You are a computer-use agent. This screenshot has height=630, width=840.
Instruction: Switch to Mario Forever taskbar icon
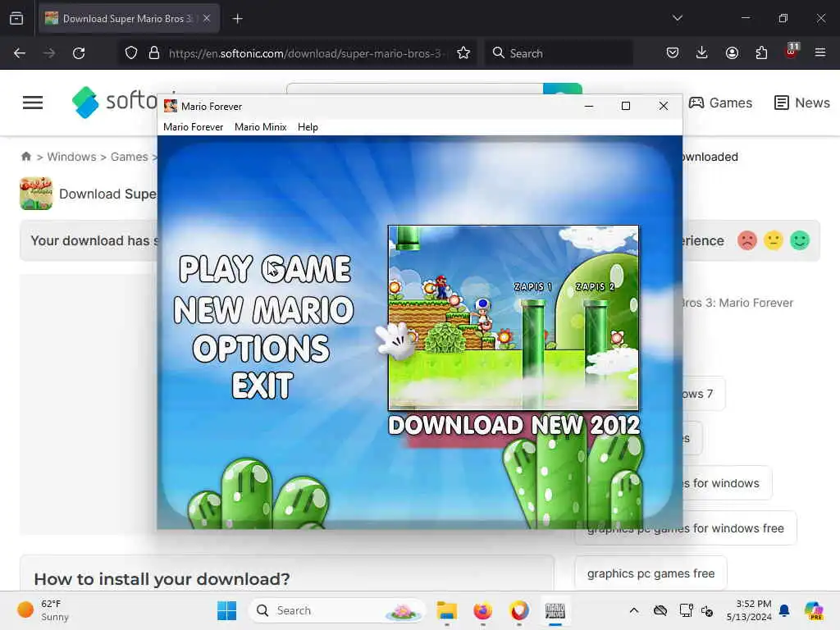[555, 610]
